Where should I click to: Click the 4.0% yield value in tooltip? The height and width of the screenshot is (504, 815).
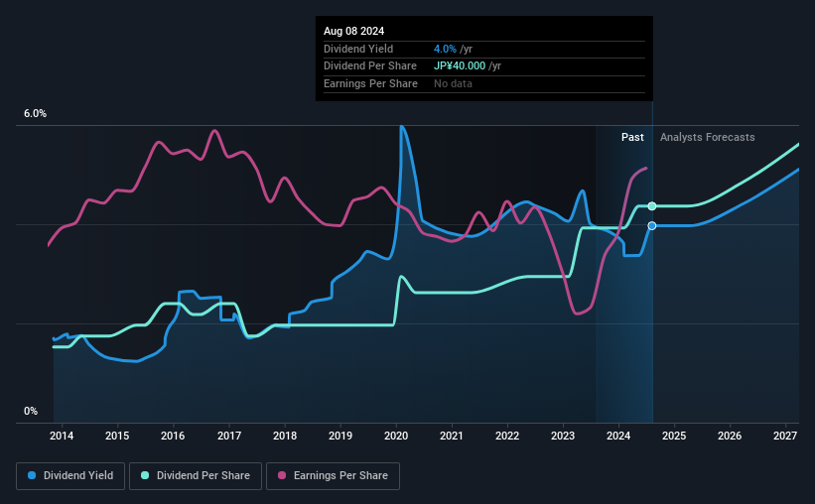(x=445, y=49)
